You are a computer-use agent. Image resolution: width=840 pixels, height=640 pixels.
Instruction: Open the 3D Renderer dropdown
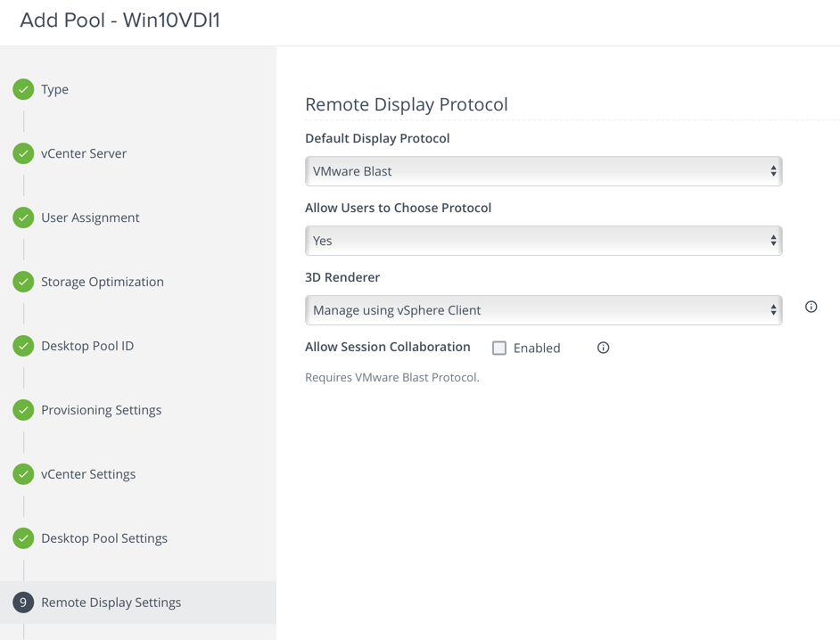[543, 310]
